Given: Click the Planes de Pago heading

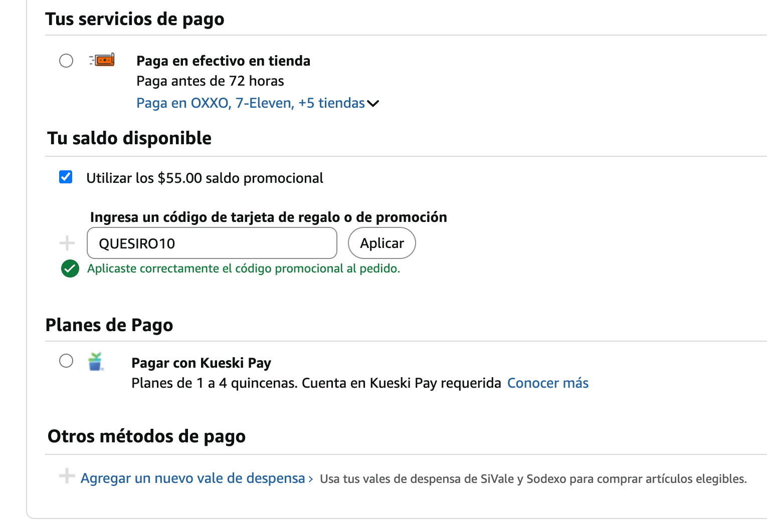Looking at the screenshot, I should pos(109,325).
